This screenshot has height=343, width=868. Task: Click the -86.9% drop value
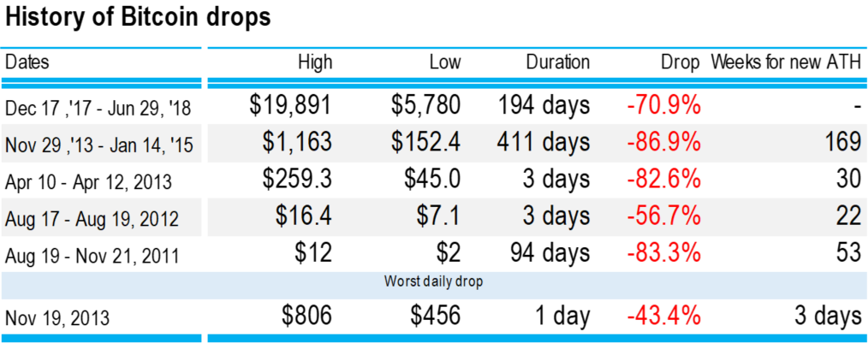(663, 143)
